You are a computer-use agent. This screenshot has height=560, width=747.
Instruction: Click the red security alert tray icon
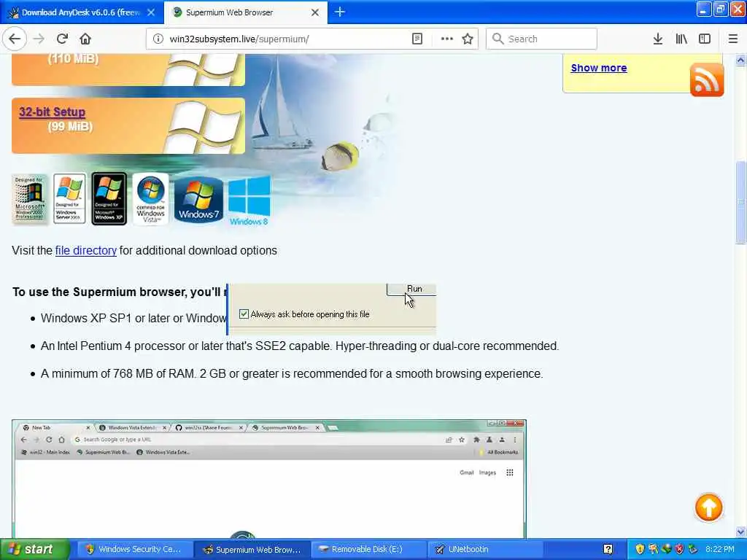(x=679, y=549)
